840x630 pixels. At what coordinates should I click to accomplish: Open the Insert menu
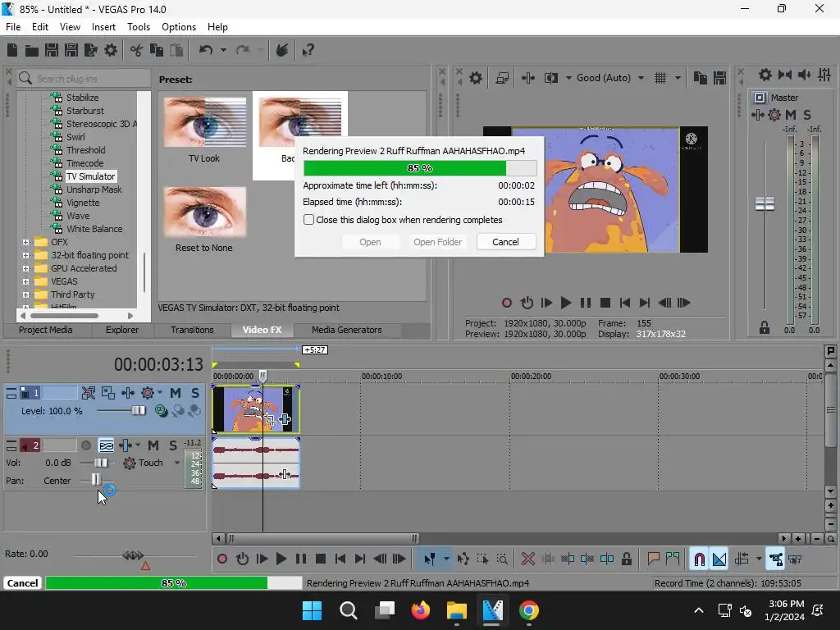pyautogui.click(x=103, y=27)
